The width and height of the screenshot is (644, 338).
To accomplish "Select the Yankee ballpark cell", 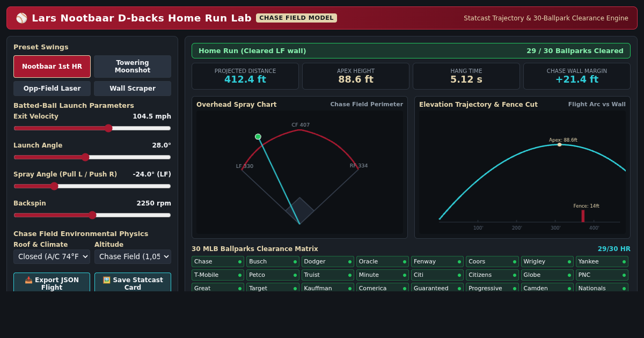I will coord(602,262).
